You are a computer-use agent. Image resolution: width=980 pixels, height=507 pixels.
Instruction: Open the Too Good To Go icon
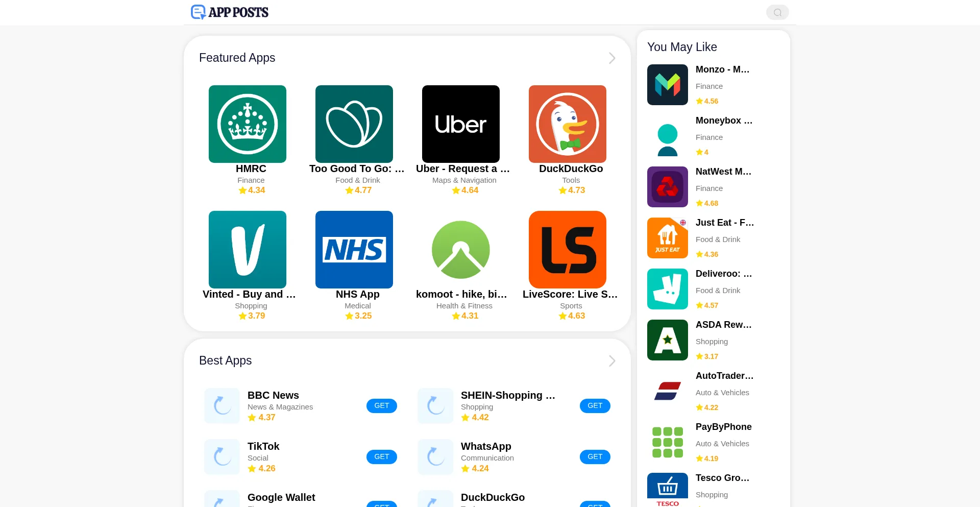(354, 124)
